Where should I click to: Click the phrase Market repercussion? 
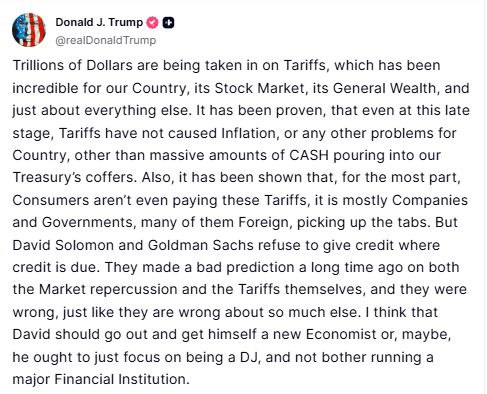pos(108,289)
